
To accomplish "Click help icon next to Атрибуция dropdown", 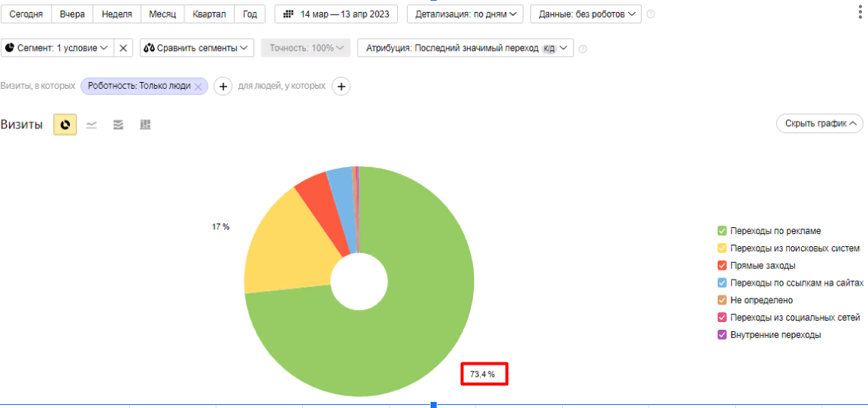I will [x=582, y=49].
